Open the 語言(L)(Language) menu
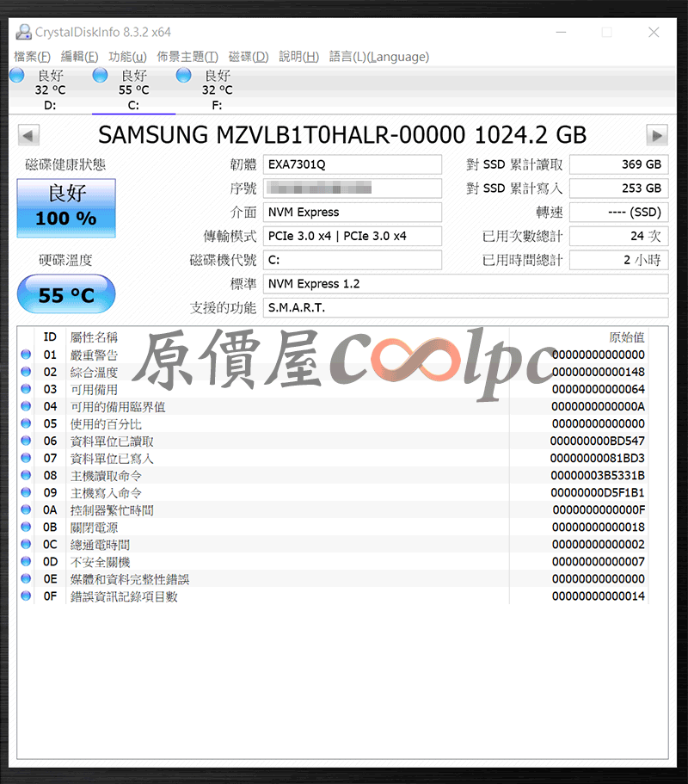The width and height of the screenshot is (688, 784). click(379, 57)
